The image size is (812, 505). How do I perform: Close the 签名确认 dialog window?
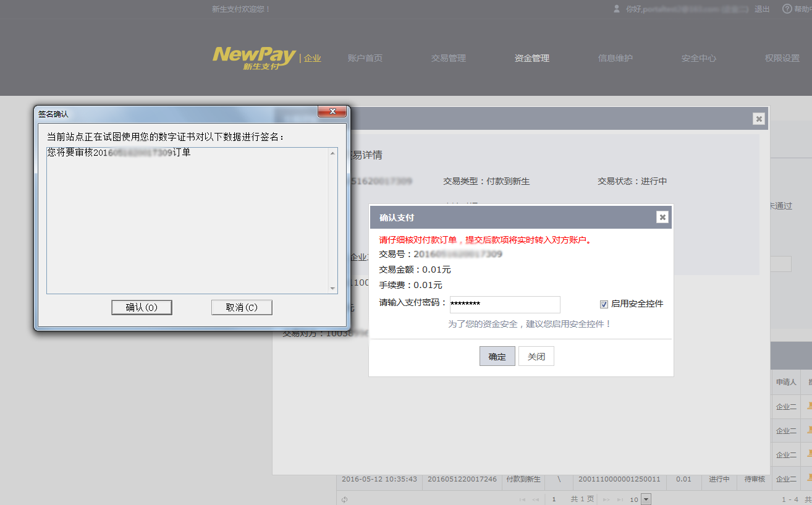331,111
